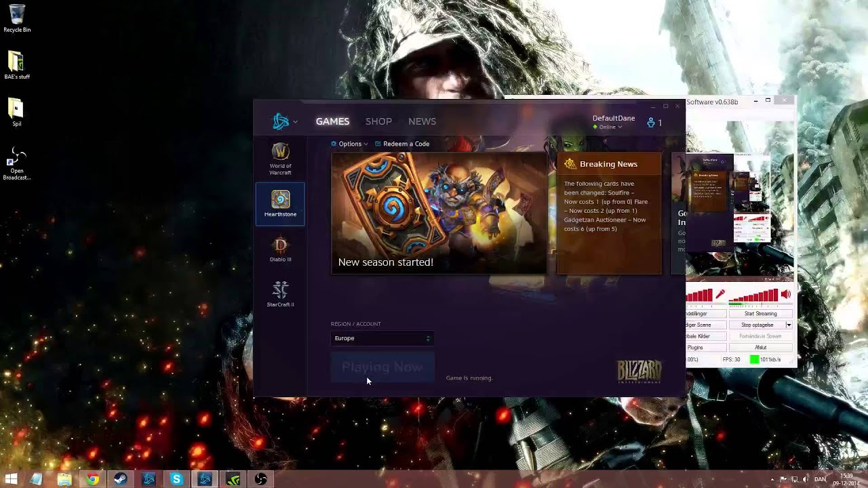
Task: Adjust the microphone volume slider in OBS
Action: pyautogui.click(x=700, y=295)
